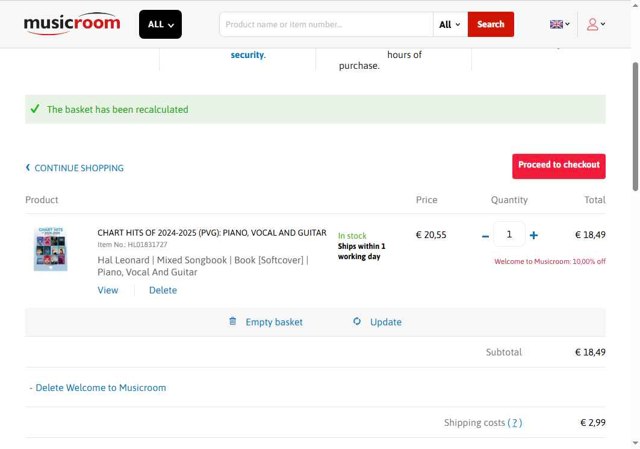
Task: Open the user account menu icon
Action: click(596, 24)
